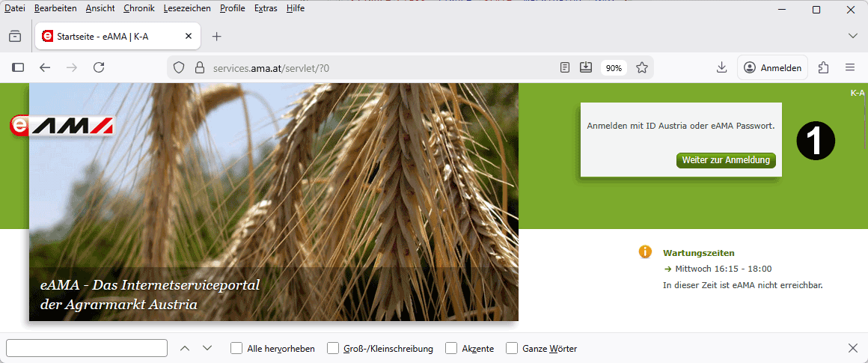868x363 pixels.
Task: Click the Anmelden account button
Action: (x=773, y=67)
